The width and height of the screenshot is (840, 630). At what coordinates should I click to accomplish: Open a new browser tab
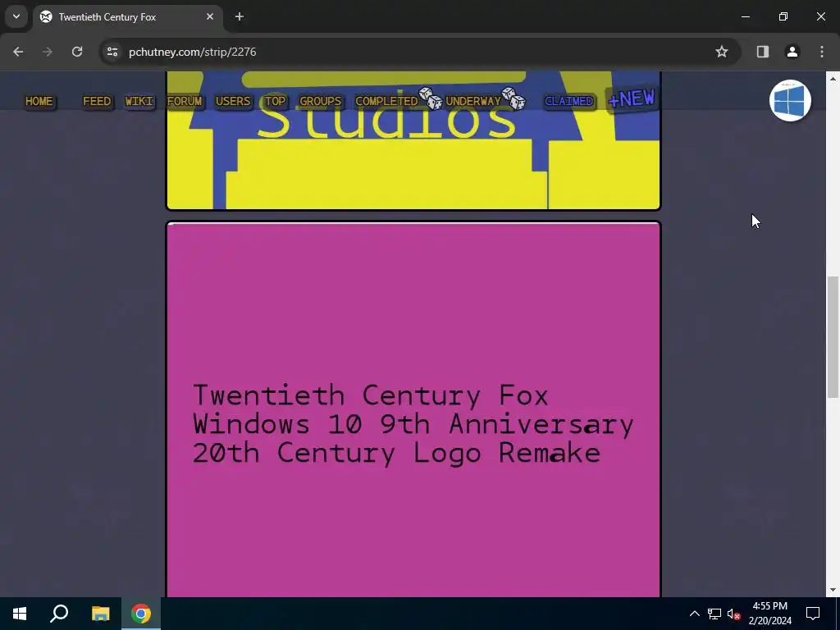[240, 17]
